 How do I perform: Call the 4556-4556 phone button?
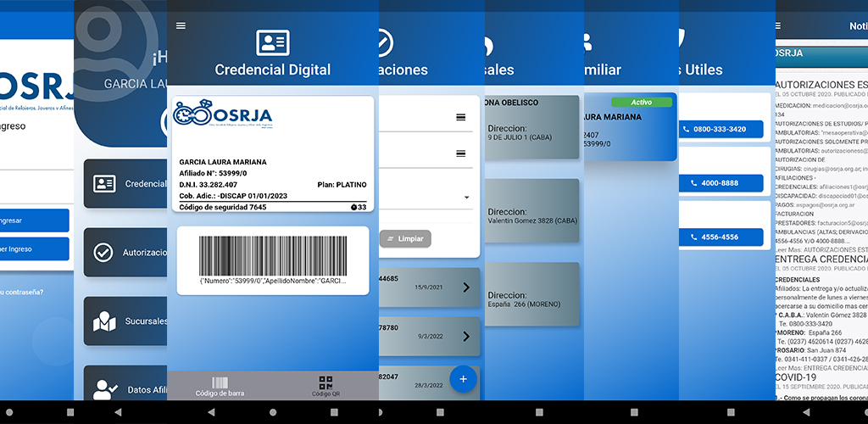(x=721, y=237)
